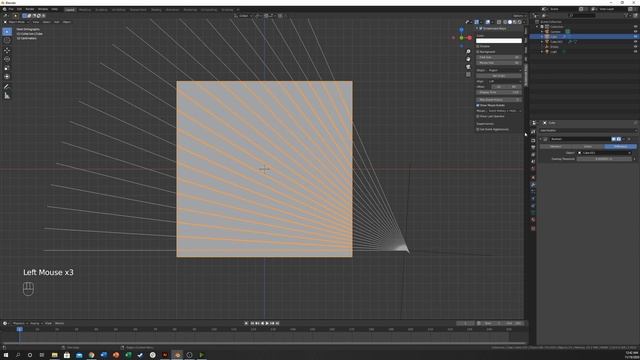Screen dimensions: 640x360
Task: Open the Object Mode dropdown
Action: [x=17, y=22]
